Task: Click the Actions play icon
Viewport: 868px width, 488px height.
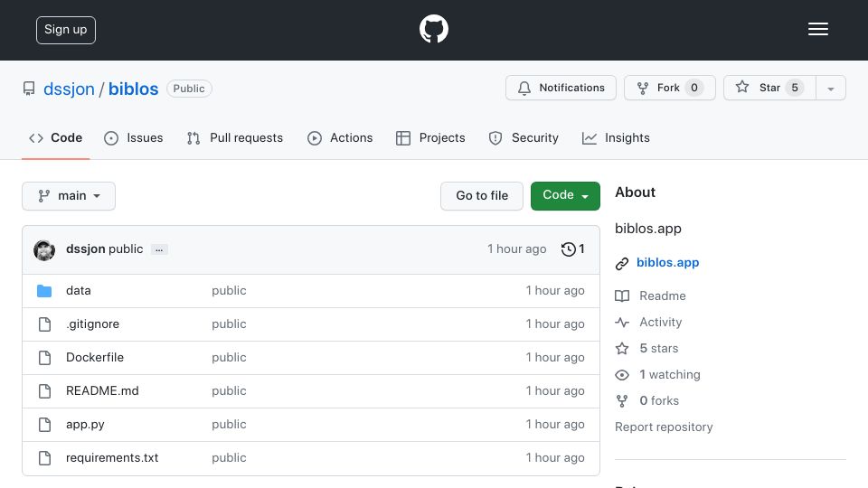Action: [315, 138]
